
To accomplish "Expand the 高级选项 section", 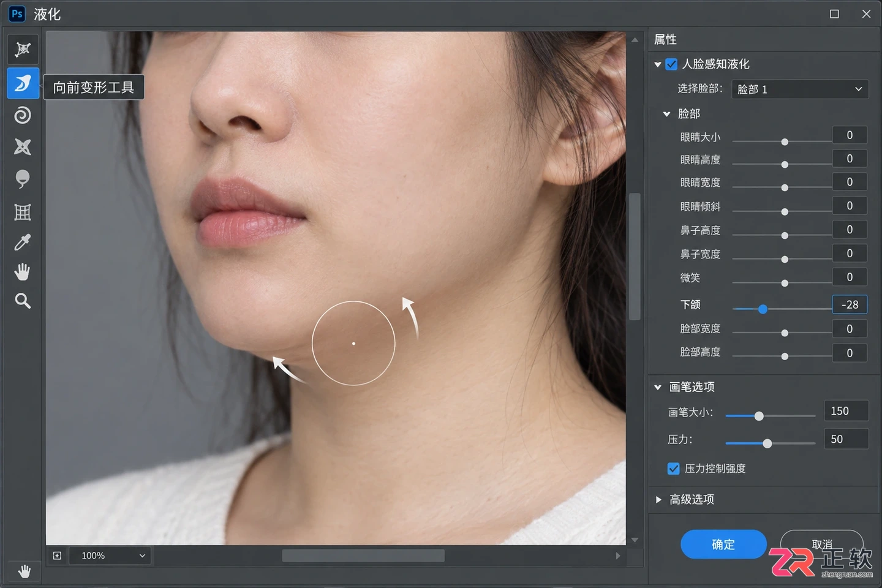I will click(x=658, y=500).
